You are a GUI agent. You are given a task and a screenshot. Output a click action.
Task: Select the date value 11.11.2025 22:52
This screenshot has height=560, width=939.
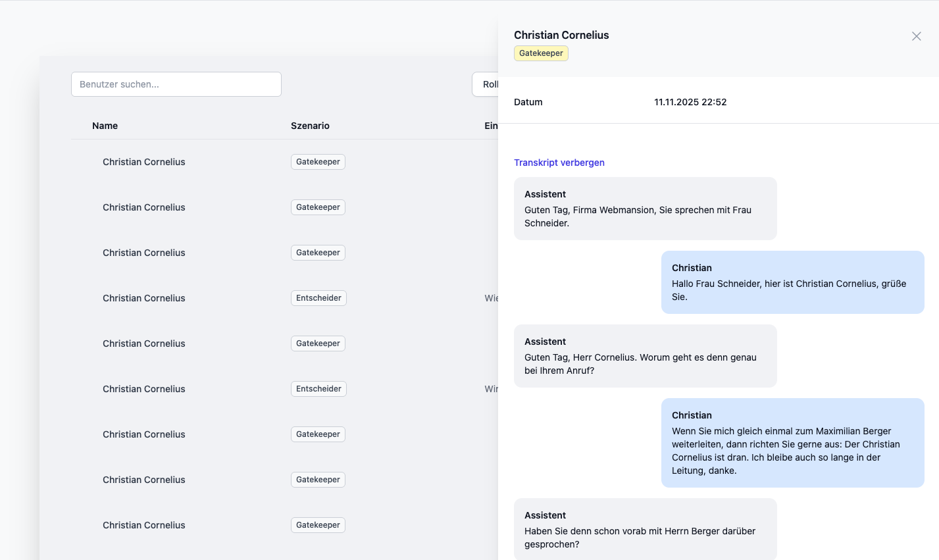[x=690, y=102]
